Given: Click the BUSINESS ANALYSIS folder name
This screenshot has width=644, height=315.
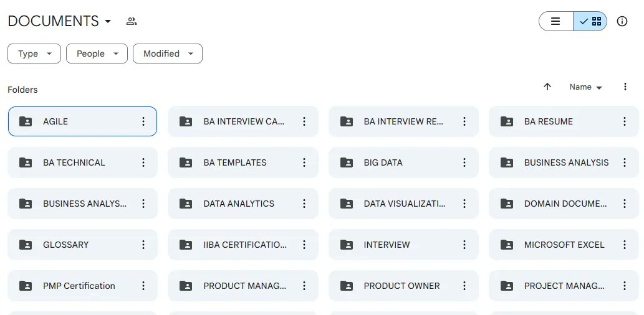Looking at the screenshot, I should pos(566,162).
